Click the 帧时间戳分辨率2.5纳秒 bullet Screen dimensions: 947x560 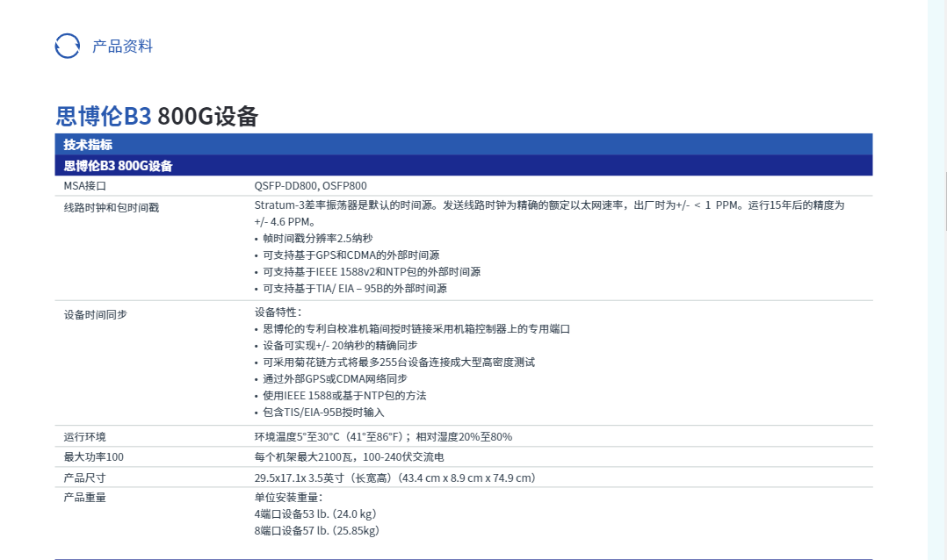click(317, 239)
